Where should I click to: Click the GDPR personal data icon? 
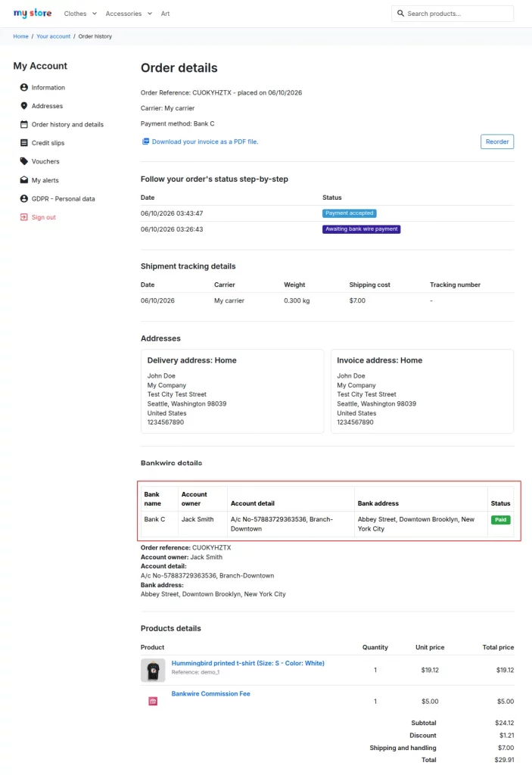pos(23,199)
